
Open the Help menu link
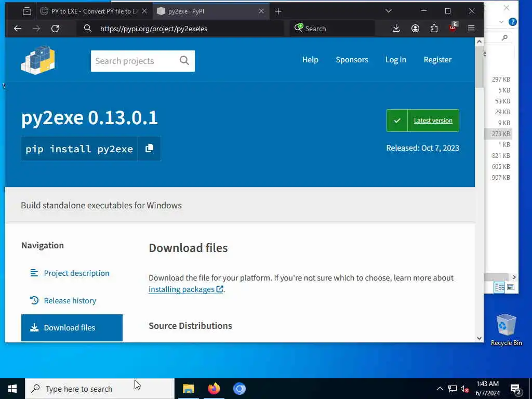pyautogui.click(x=310, y=60)
